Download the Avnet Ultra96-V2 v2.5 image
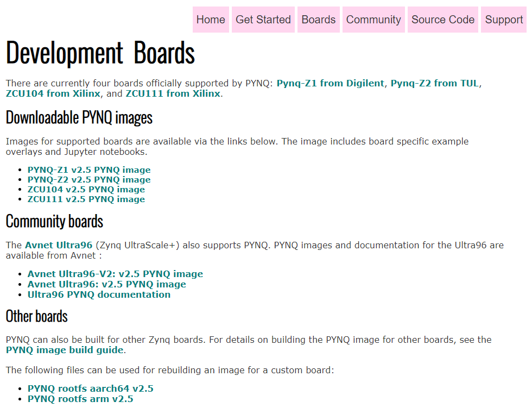The width and height of the screenshot is (532, 414). click(x=115, y=274)
